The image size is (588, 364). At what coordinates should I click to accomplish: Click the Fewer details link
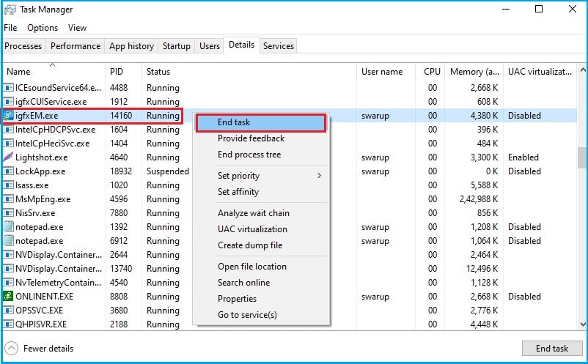pyautogui.click(x=48, y=349)
